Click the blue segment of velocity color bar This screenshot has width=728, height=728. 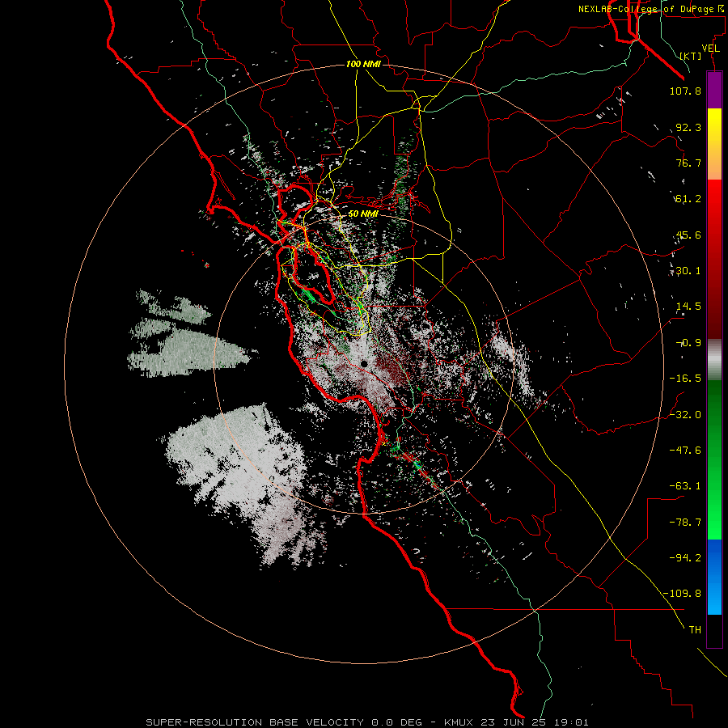click(x=714, y=577)
